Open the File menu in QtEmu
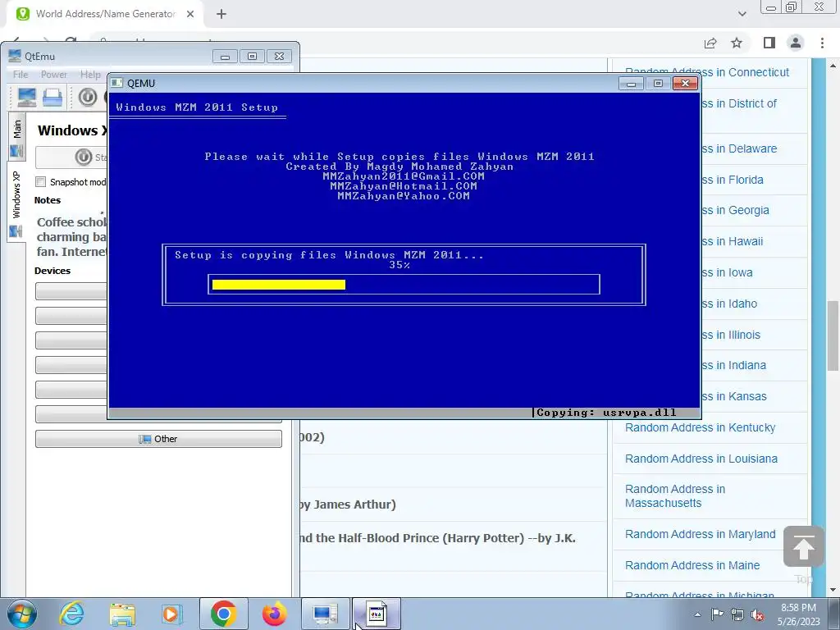Viewport: 840px width, 630px height. [x=21, y=75]
